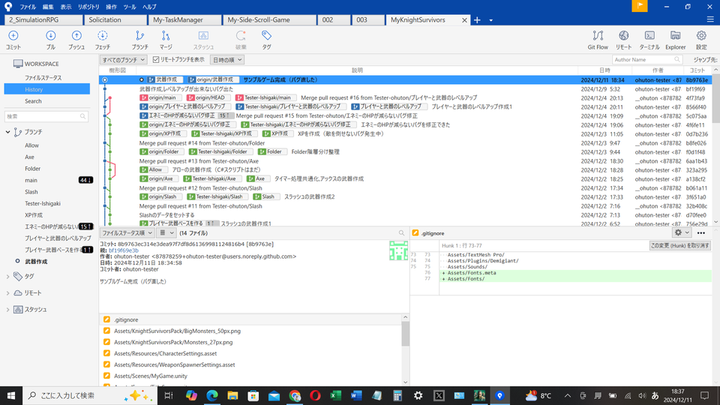Select Search in the workspace sidebar

[33, 101]
